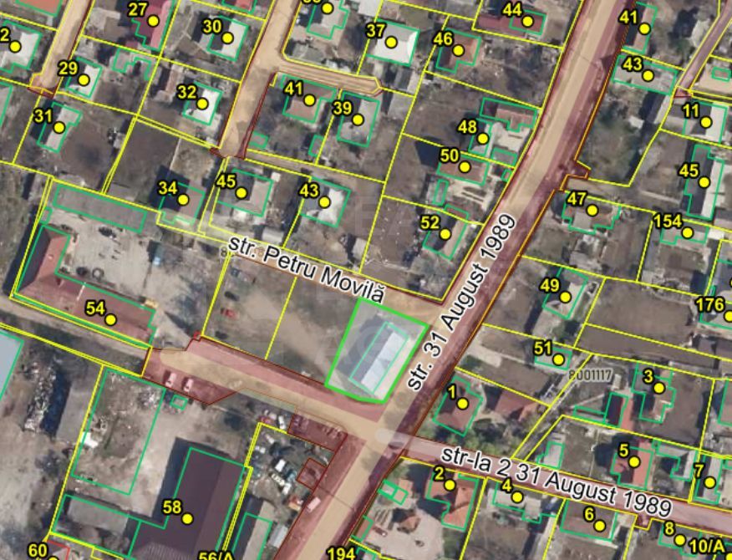Click the label P 001117

point(590,374)
